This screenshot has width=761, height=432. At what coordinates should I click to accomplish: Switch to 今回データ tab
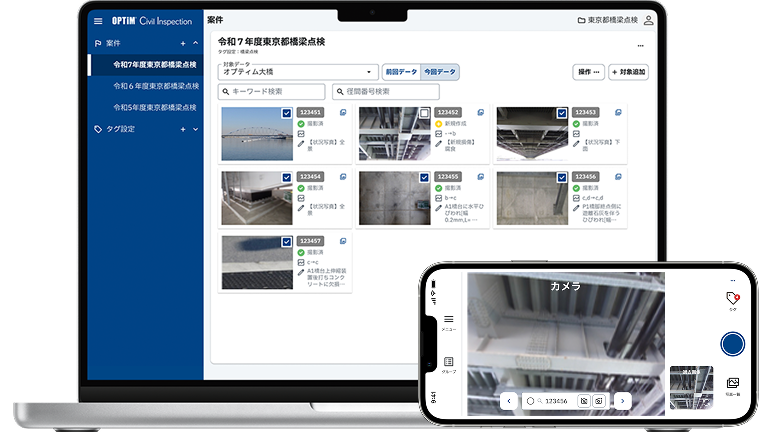[x=440, y=72]
